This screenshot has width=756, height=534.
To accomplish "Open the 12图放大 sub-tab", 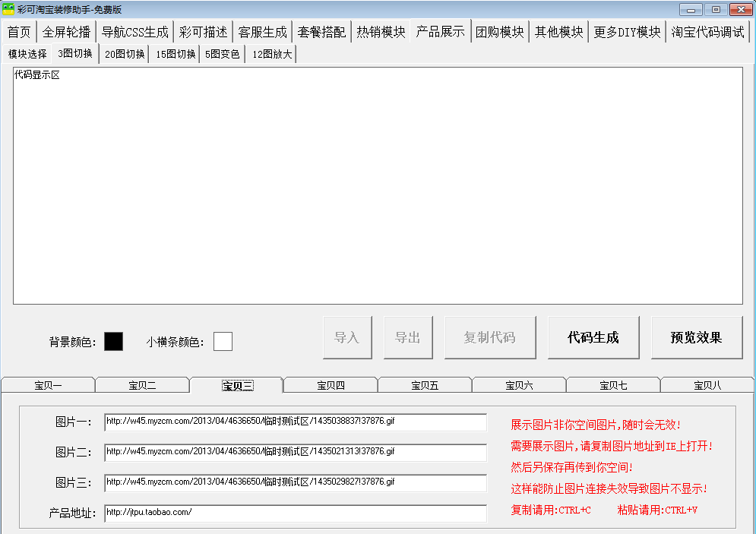I will 272,54.
